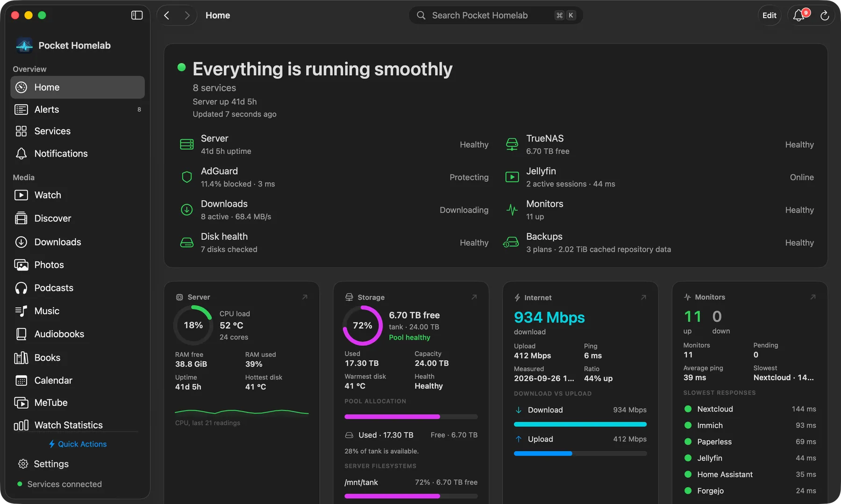Click the MeTube icon in sidebar
The height and width of the screenshot is (504, 841).
[21, 403]
